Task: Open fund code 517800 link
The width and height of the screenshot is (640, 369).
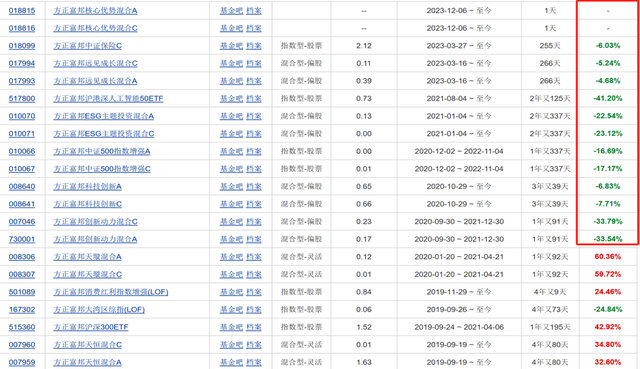Action: click(x=22, y=98)
